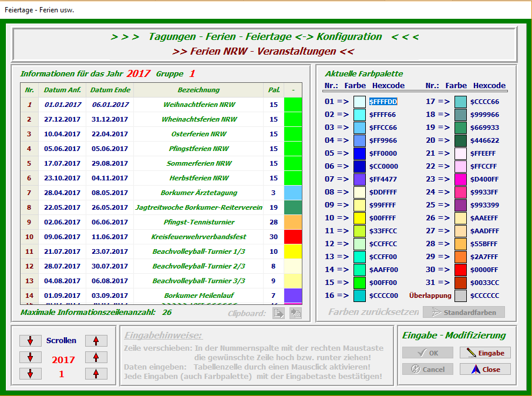Image resolution: width=532 pixels, height=396 pixels.
Task: Decrease group number 1 with the down arrow
Action: [x=30, y=374]
